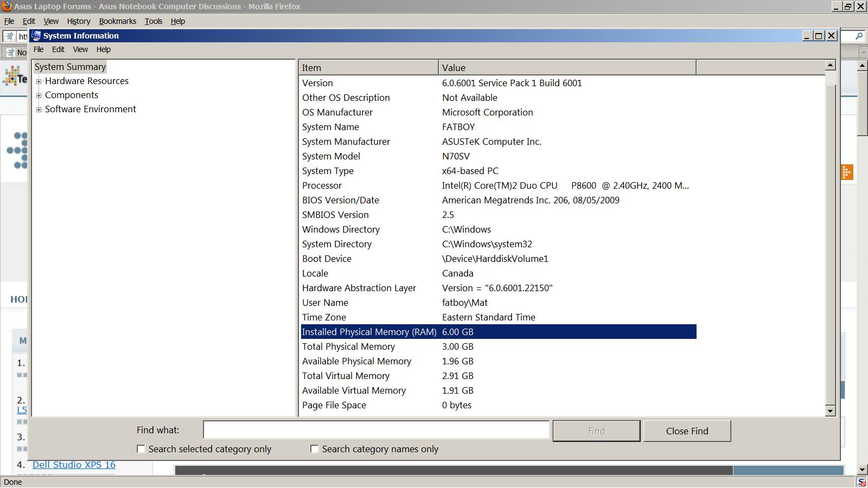Open Firefox Tools menu

(154, 21)
